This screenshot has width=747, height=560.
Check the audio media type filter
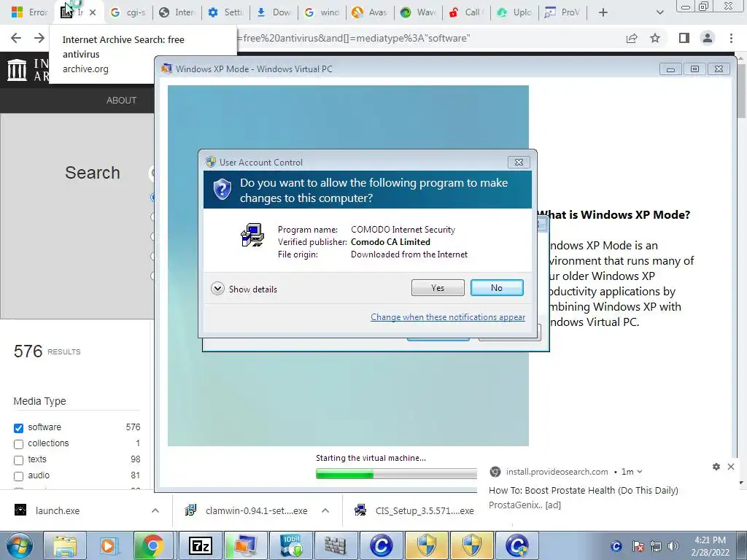coord(18,476)
